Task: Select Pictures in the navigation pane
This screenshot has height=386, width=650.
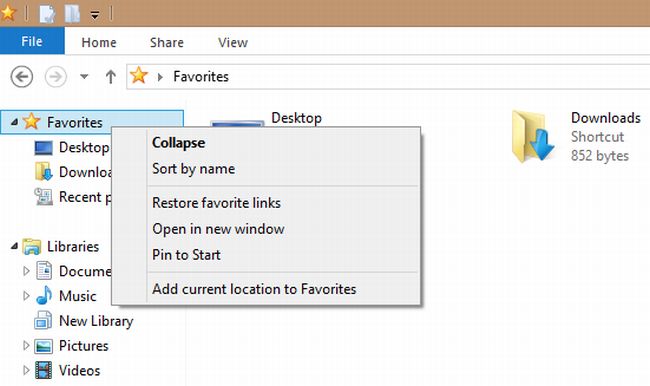Action: pos(84,346)
